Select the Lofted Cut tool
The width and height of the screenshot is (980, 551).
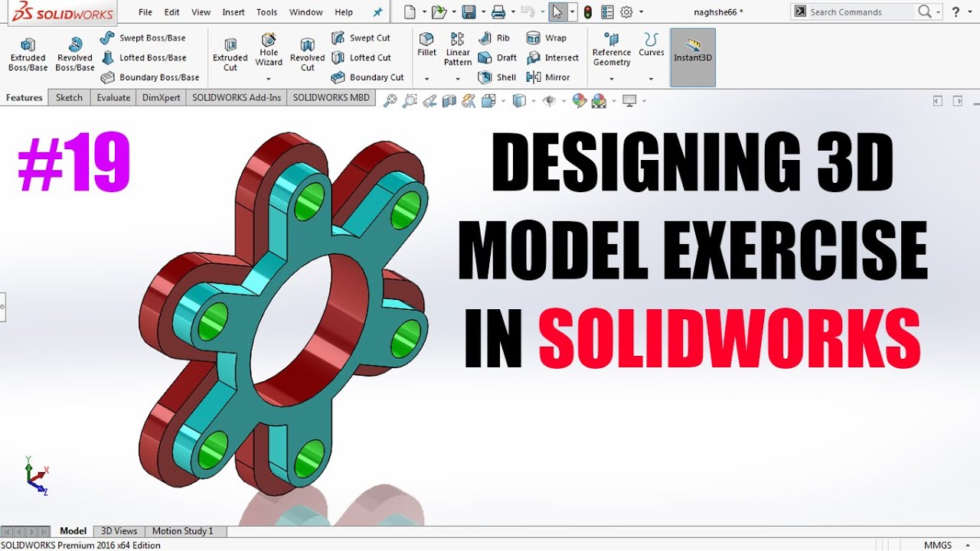pyautogui.click(x=361, y=57)
